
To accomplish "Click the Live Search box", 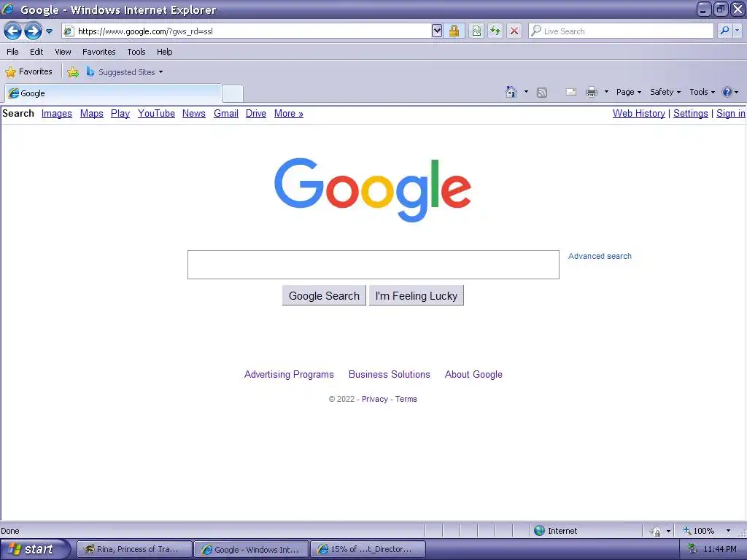I will pos(622,31).
